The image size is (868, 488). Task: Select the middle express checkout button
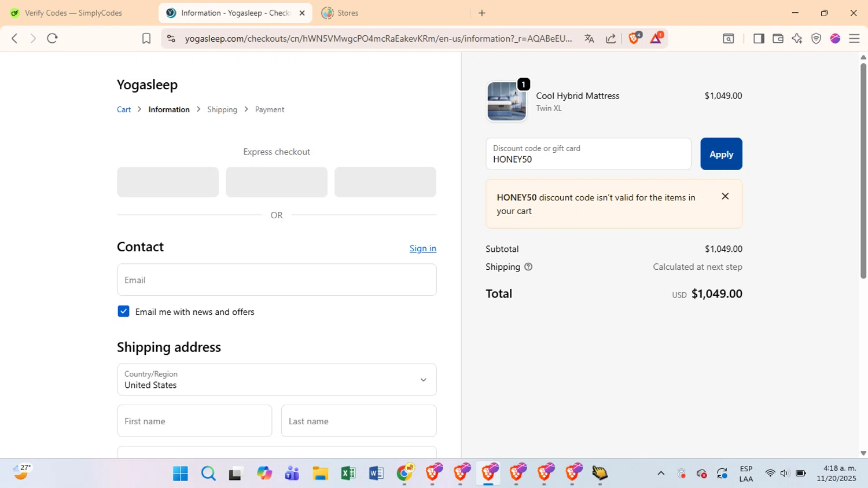[277, 182]
